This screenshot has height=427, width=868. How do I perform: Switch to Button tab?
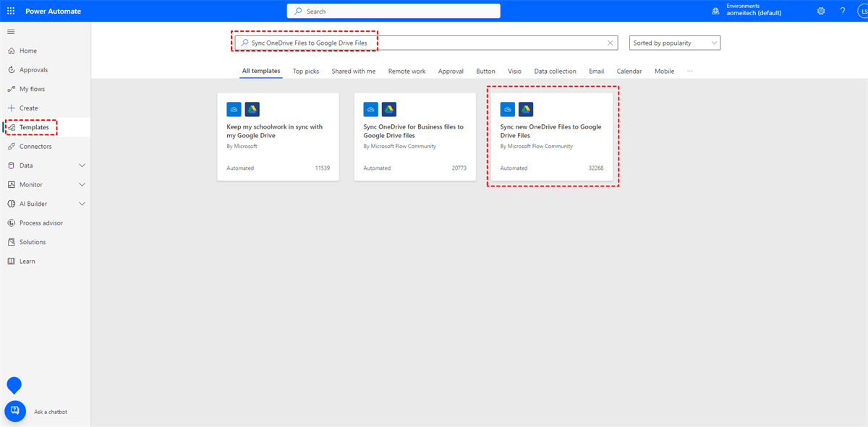pos(486,71)
